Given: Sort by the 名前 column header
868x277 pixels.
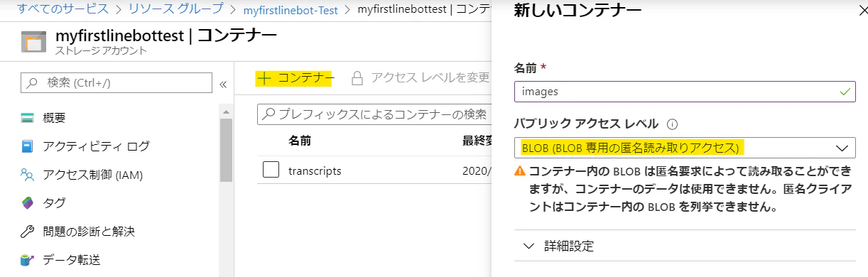Looking at the screenshot, I should (x=300, y=141).
